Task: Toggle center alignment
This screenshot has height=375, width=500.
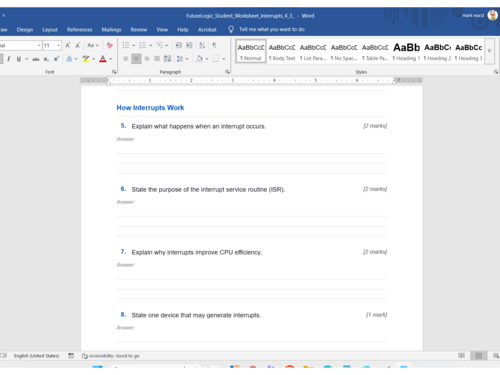Action: (136, 59)
